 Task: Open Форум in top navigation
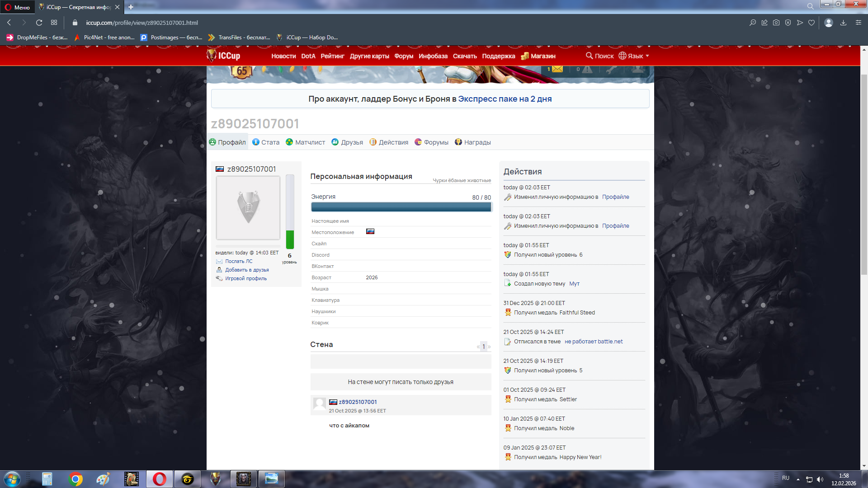pos(403,56)
